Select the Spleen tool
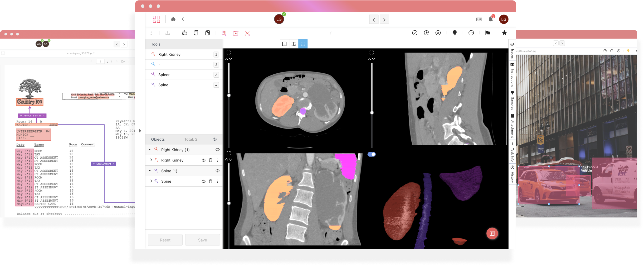 tap(164, 75)
